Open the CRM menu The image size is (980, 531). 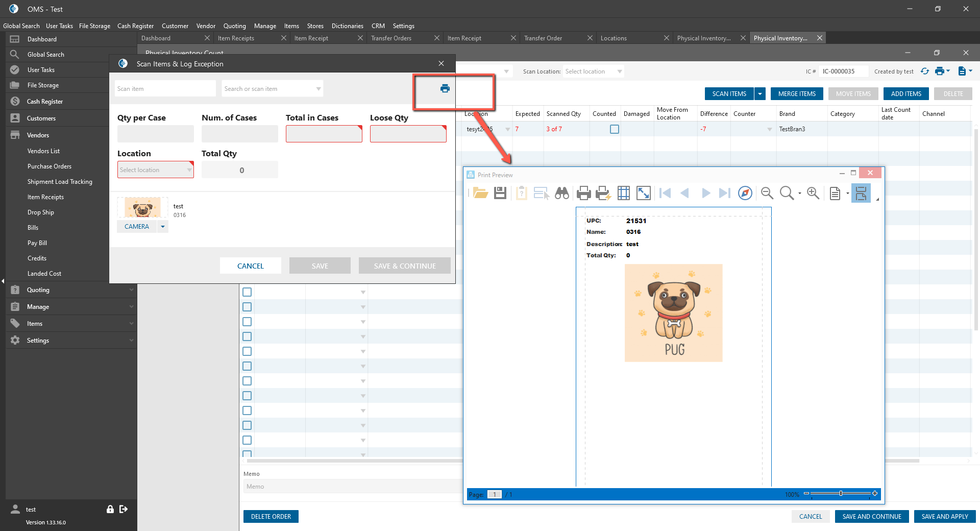[x=378, y=26]
